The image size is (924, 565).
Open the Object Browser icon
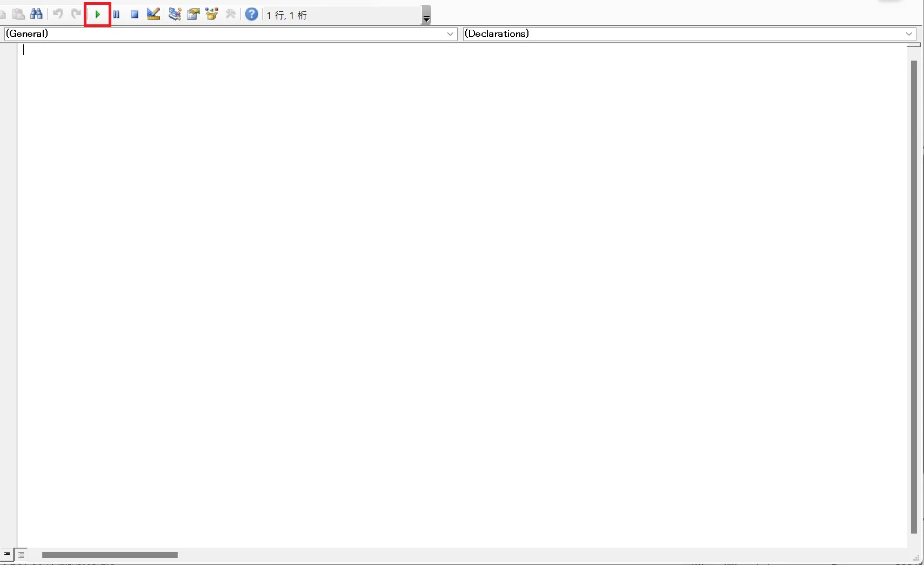pyautogui.click(x=212, y=15)
